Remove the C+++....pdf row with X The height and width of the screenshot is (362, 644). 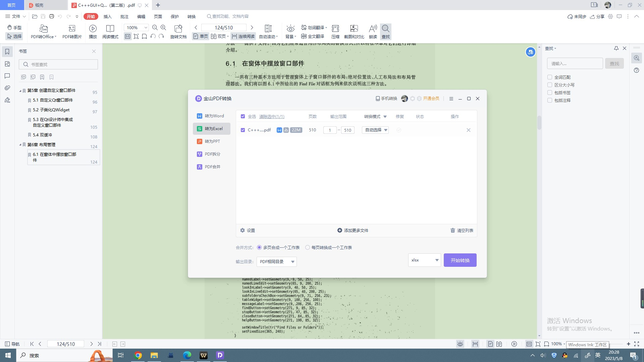469,130
